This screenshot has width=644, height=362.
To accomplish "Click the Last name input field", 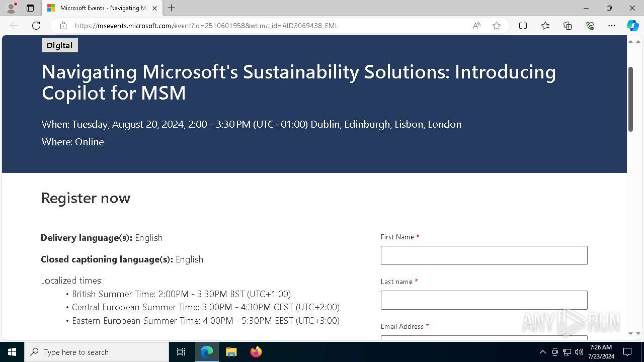I will tap(484, 300).
